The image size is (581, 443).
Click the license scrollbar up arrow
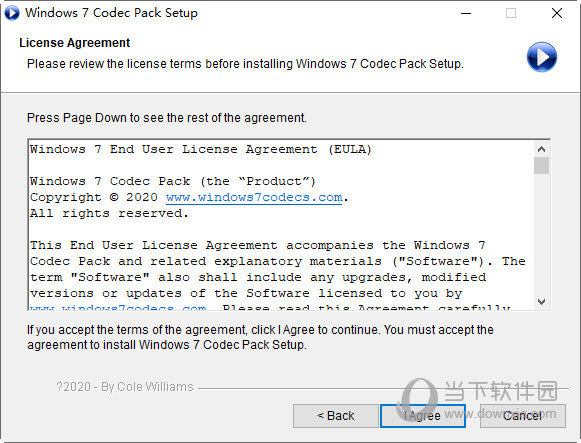click(541, 149)
